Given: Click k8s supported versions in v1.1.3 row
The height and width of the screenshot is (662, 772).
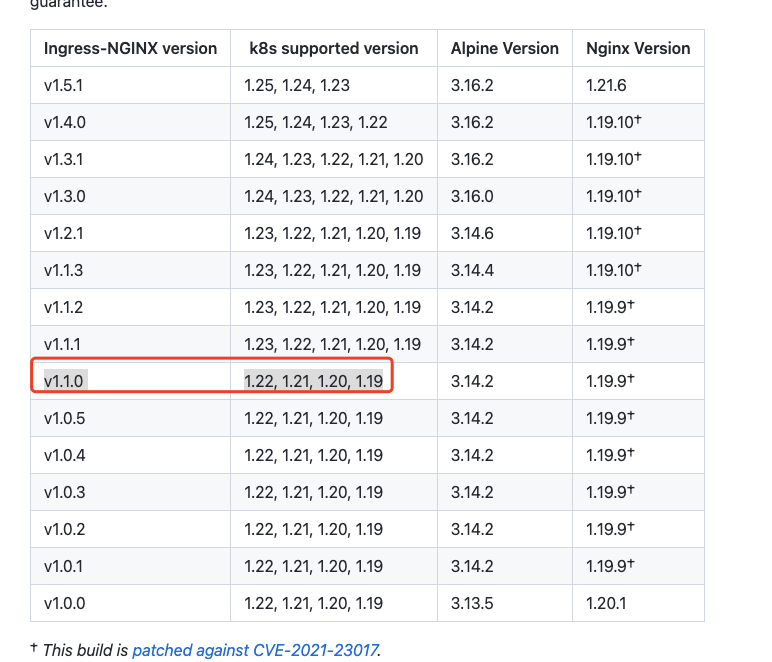Looking at the screenshot, I should point(334,270).
